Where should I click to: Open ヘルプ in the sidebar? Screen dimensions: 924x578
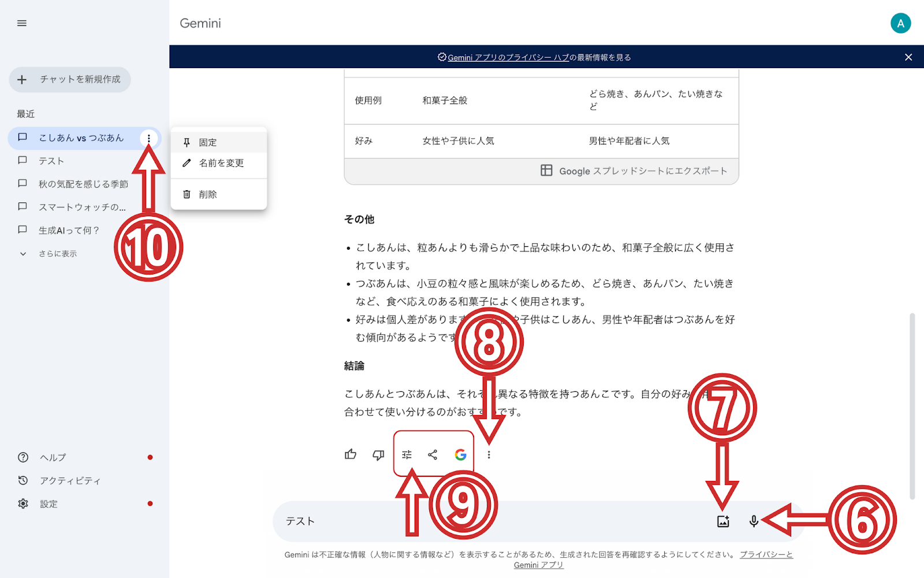tap(53, 457)
